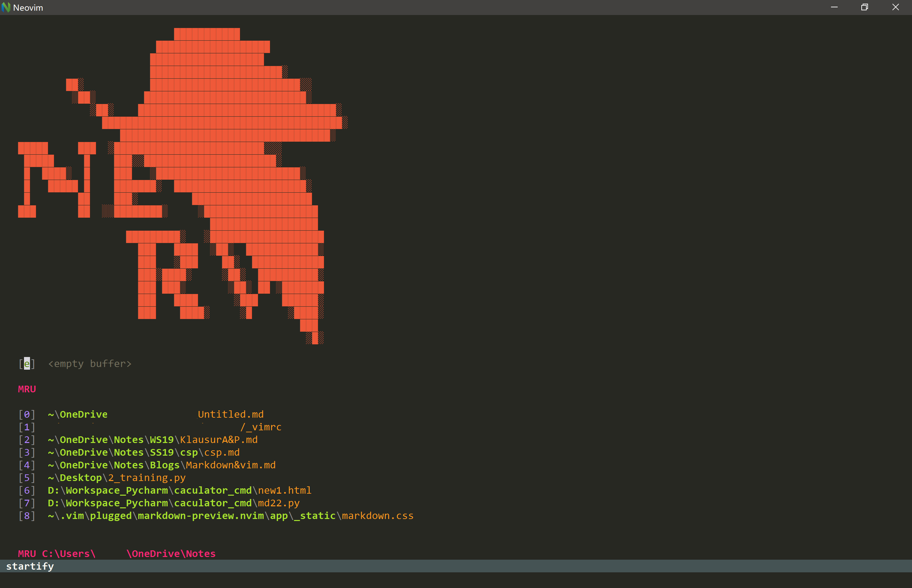Open new1.html in caculator_cmd

284,490
